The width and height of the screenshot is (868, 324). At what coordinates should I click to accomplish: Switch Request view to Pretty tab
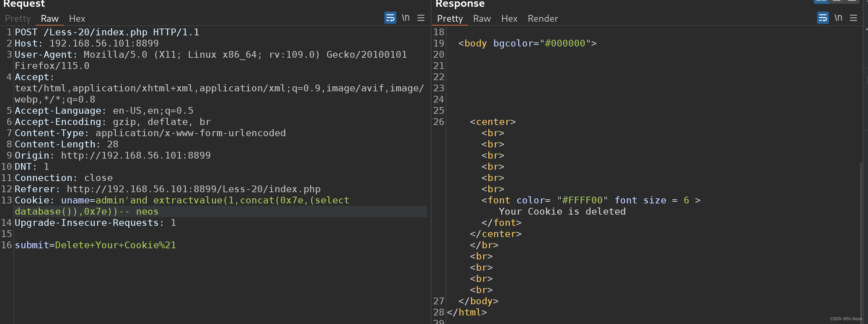pos(18,19)
